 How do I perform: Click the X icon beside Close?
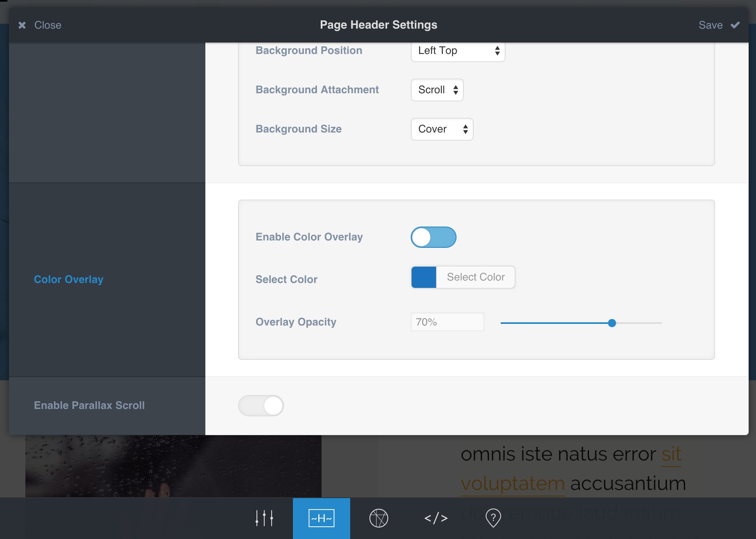(x=22, y=25)
